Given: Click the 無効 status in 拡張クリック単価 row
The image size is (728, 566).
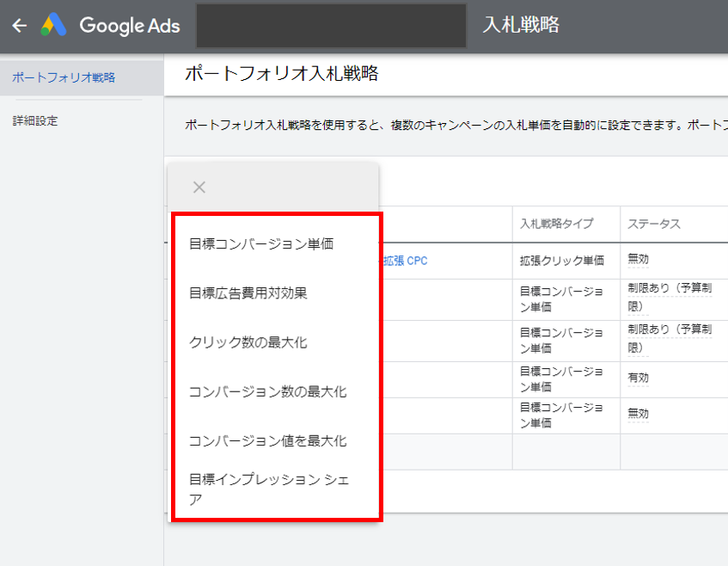Looking at the screenshot, I should (638, 259).
